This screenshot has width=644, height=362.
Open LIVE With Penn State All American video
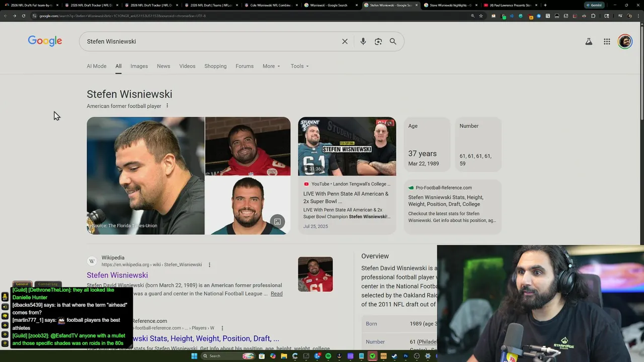point(346,197)
